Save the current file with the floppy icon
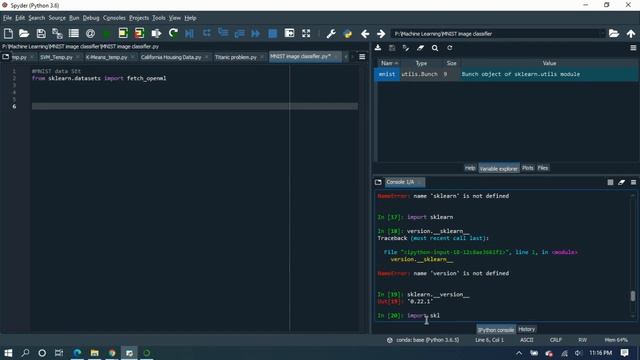The height and width of the screenshot is (360, 640). (x=41, y=33)
